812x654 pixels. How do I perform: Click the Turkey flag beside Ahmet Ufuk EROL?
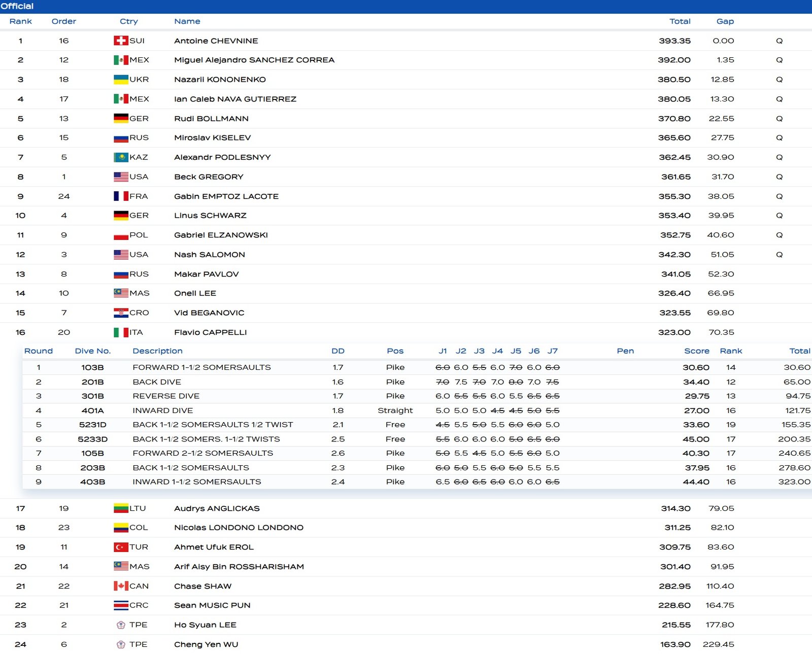(x=121, y=547)
